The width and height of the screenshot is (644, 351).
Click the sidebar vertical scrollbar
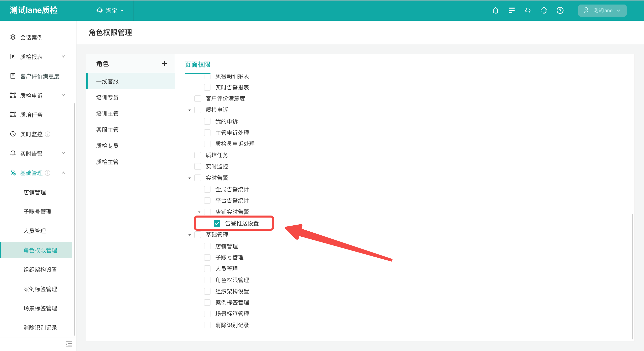click(x=74, y=219)
